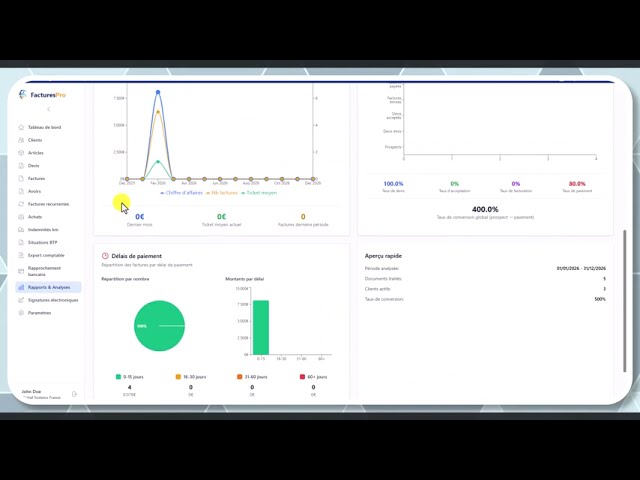Image resolution: width=640 pixels, height=480 pixels.
Task: Click the Avoirs document icon
Action: pos(21,191)
